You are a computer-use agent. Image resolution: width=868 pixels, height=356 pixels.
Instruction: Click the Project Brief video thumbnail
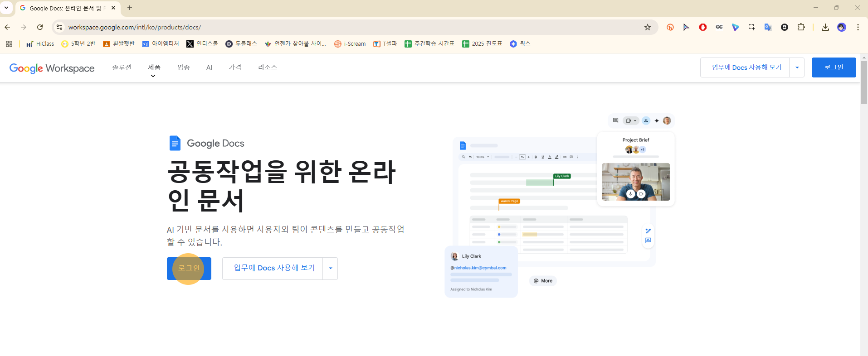tap(636, 182)
